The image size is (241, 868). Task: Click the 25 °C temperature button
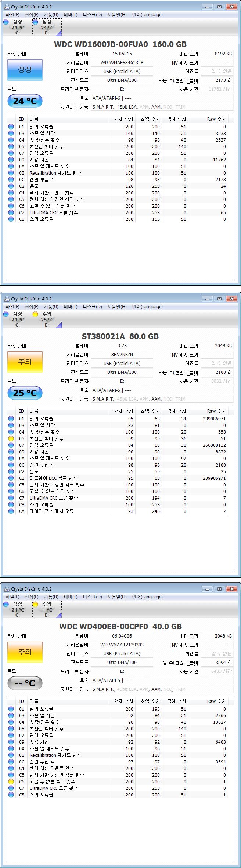coord(25,393)
